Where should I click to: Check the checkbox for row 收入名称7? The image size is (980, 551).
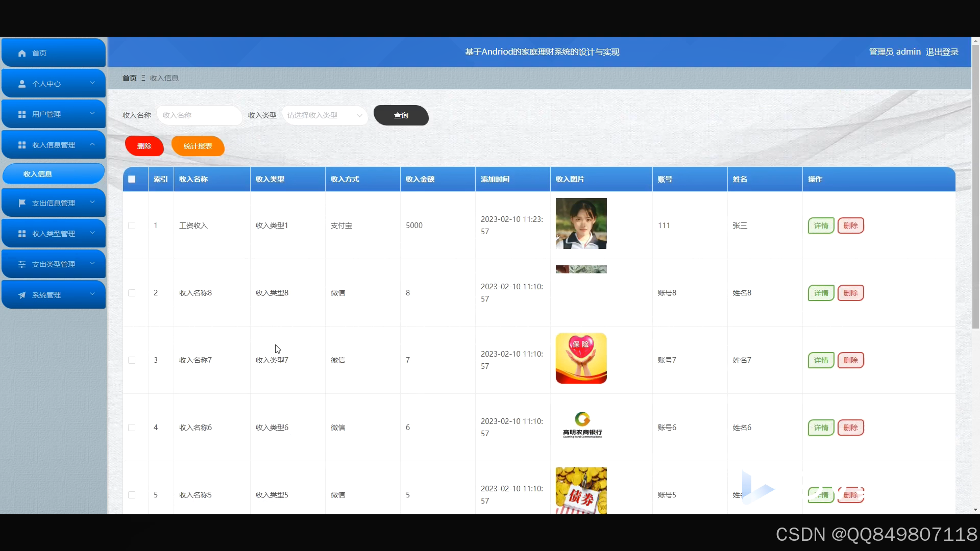click(132, 360)
